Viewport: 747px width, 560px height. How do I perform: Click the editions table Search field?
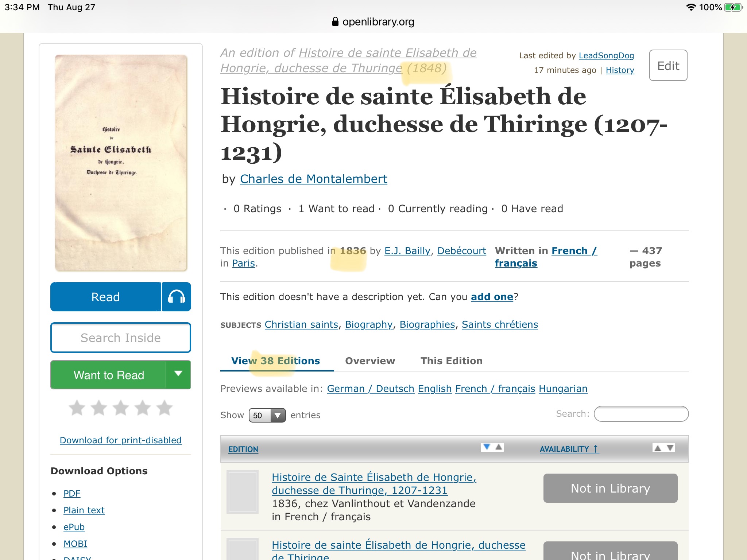(641, 414)
